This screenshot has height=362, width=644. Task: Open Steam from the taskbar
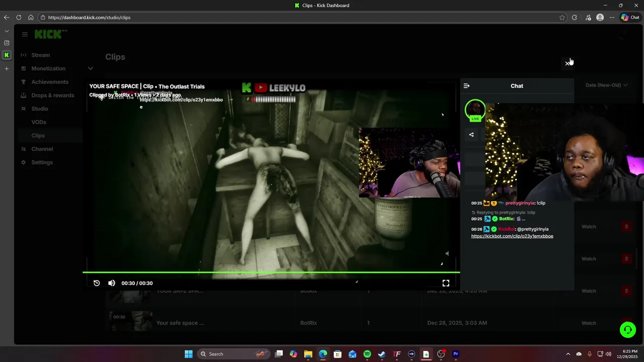382,354
